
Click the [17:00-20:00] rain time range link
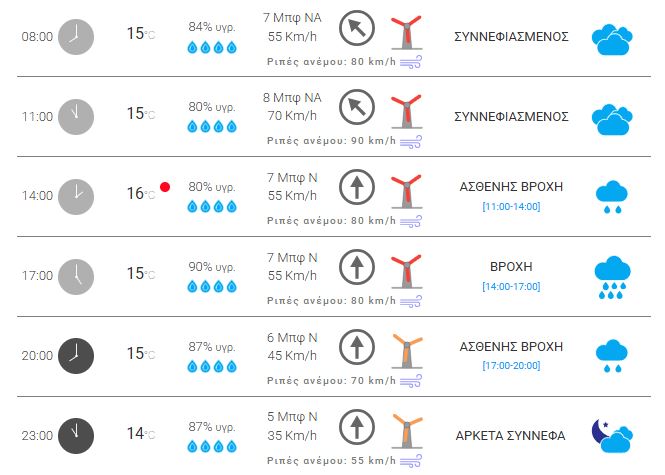click(x=510, y=365)
